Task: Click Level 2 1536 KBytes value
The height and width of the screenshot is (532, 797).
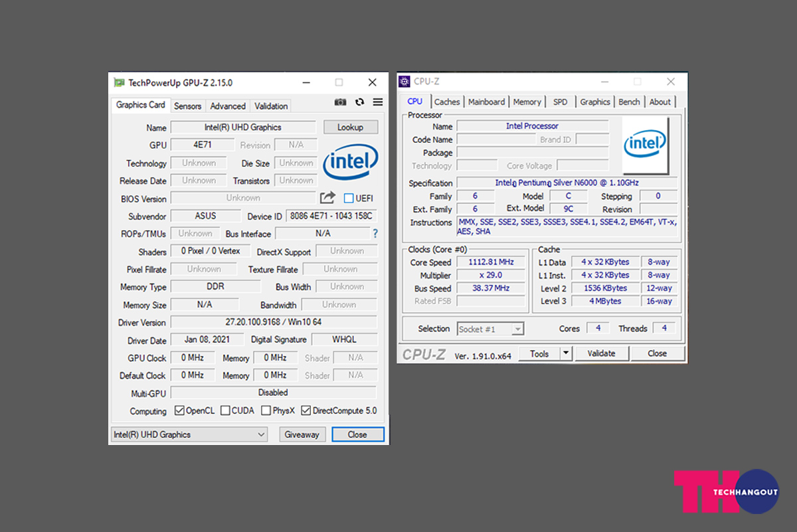Action: [605, 288]
